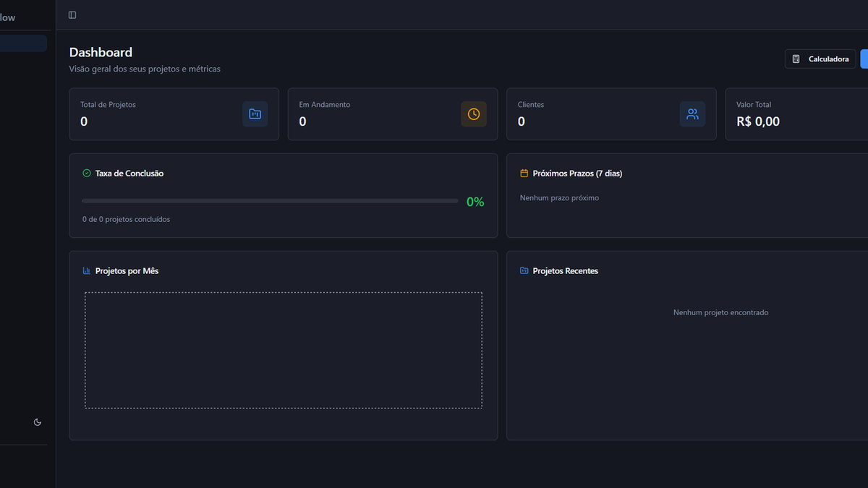This screenshot has height=488, width=868.
Task: Click the "Próximos Prazos (7 dias)" heading
Action: (x=577, y=174)
